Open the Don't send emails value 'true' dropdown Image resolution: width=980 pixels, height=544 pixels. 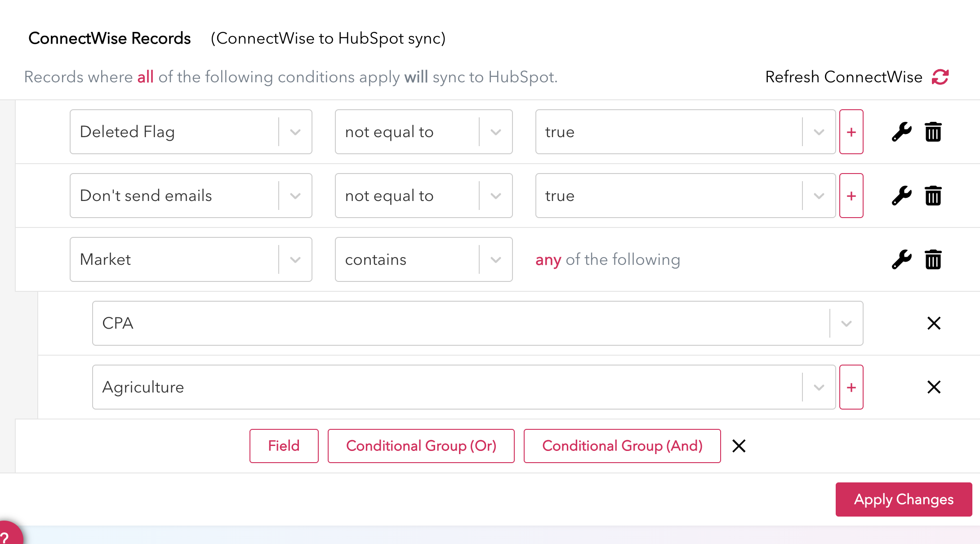819,196
